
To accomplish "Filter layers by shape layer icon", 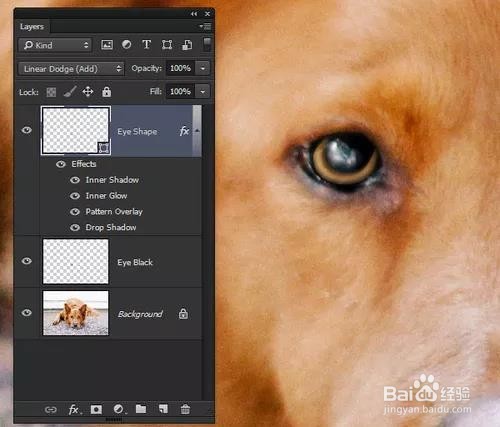I will click(167, 45).
